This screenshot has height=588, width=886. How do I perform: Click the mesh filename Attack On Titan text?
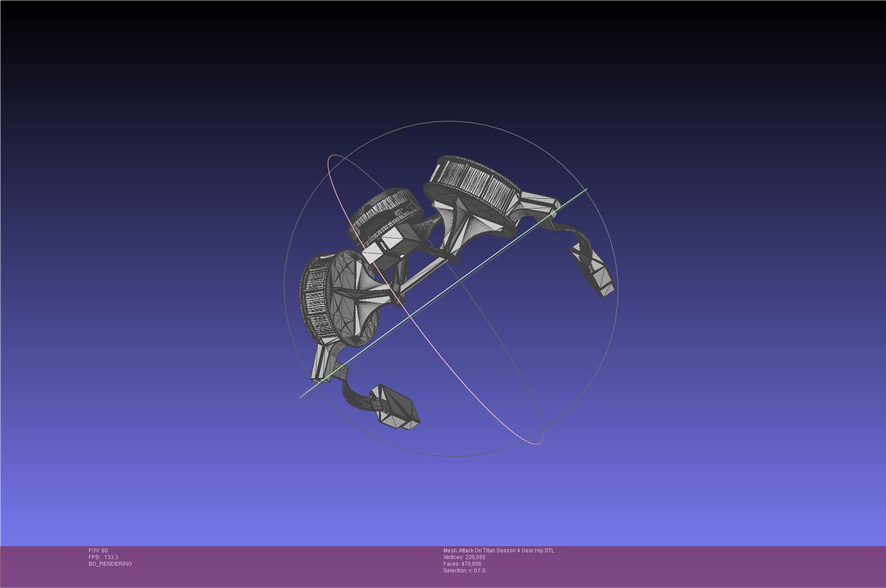point(499,551)
